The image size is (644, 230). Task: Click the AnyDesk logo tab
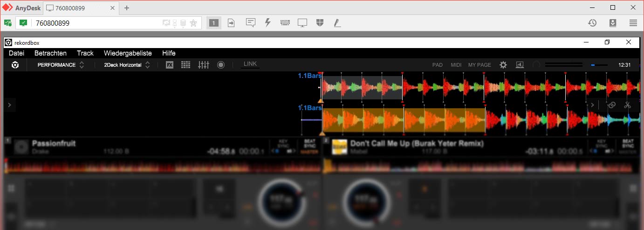tap(21, 8)
